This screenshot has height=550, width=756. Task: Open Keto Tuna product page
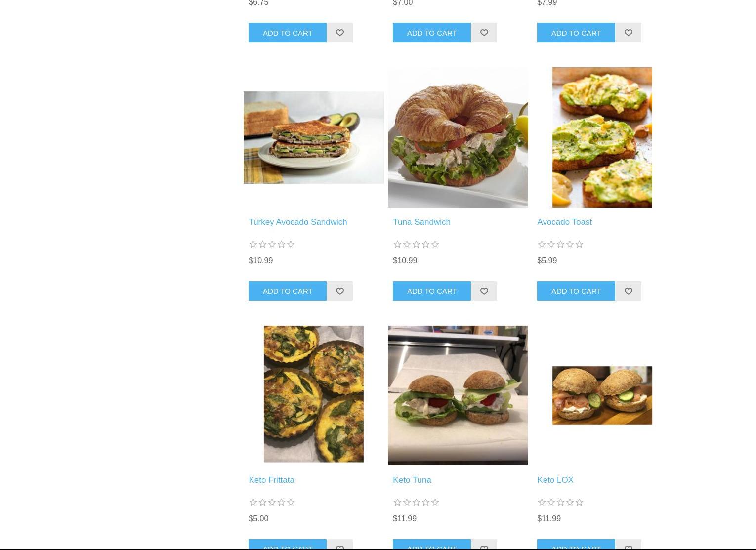412,480
